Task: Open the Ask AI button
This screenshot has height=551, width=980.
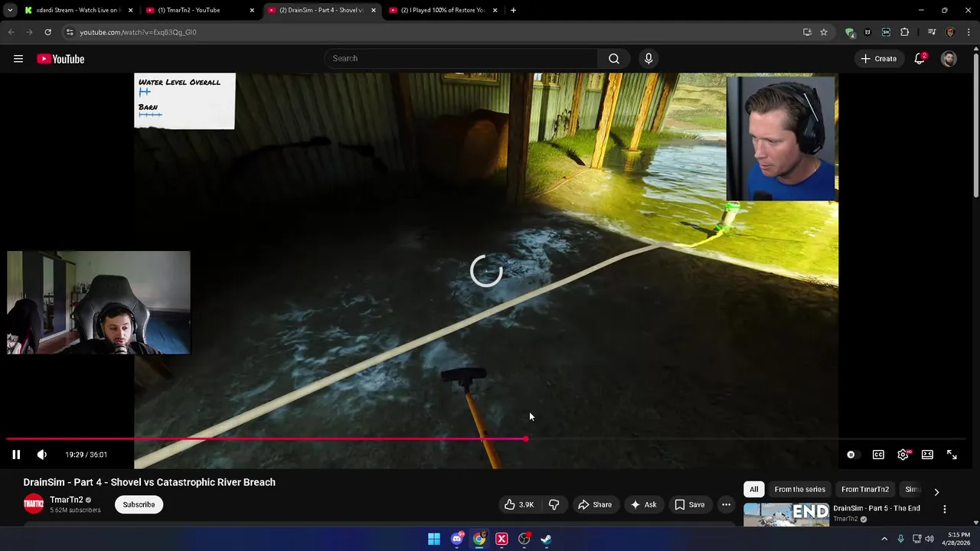Action: click(643, 504)
